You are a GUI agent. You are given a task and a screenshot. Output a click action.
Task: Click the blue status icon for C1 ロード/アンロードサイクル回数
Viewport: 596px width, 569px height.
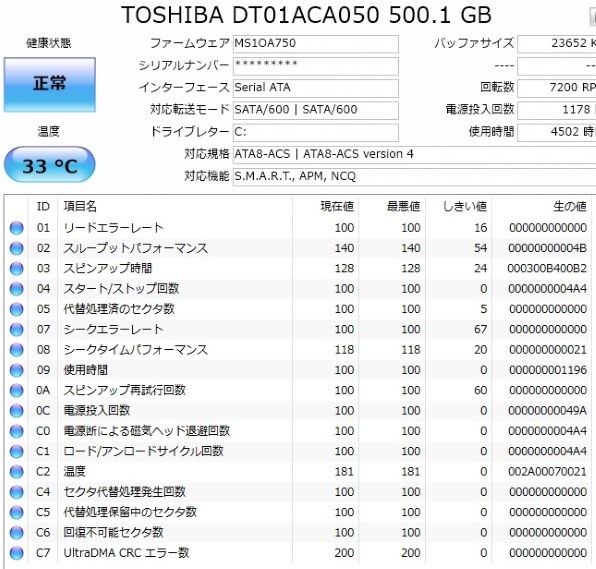(x=16, y=452)
